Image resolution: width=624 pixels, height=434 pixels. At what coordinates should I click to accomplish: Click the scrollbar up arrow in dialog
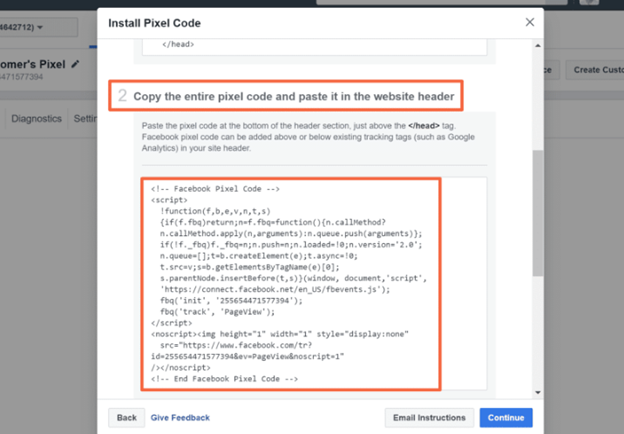(x=538, y=46)
